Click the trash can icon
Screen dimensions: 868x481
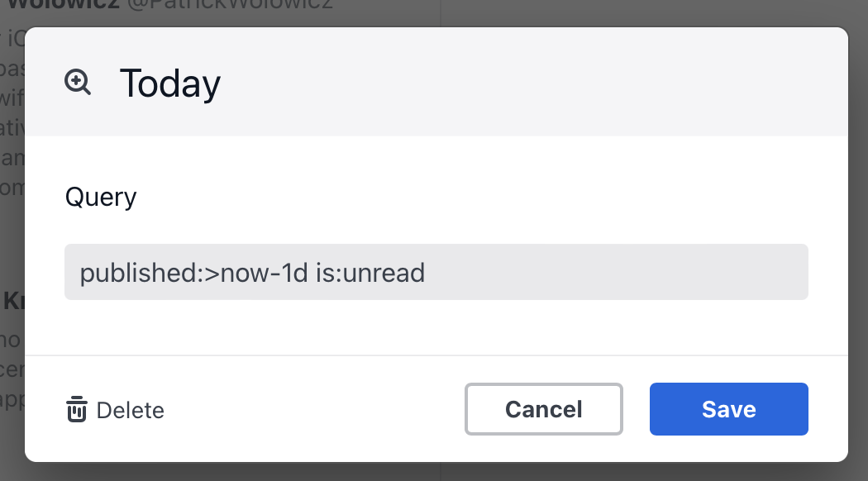pos(77,410)
